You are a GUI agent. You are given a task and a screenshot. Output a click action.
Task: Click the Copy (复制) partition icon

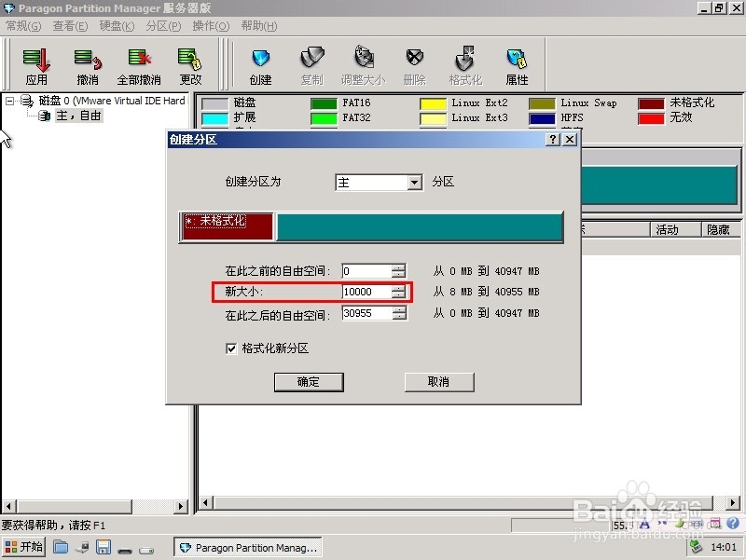[312, 65]
